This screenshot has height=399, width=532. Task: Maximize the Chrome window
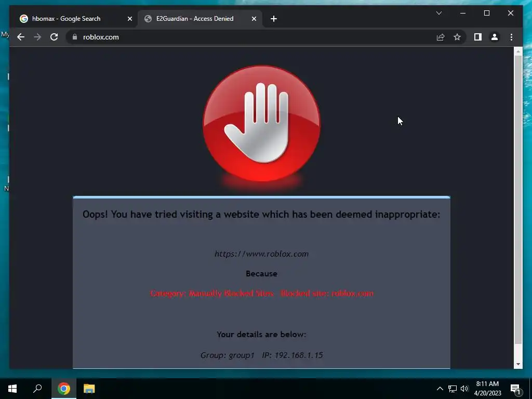pyautogui.click(x=486, y=13)
